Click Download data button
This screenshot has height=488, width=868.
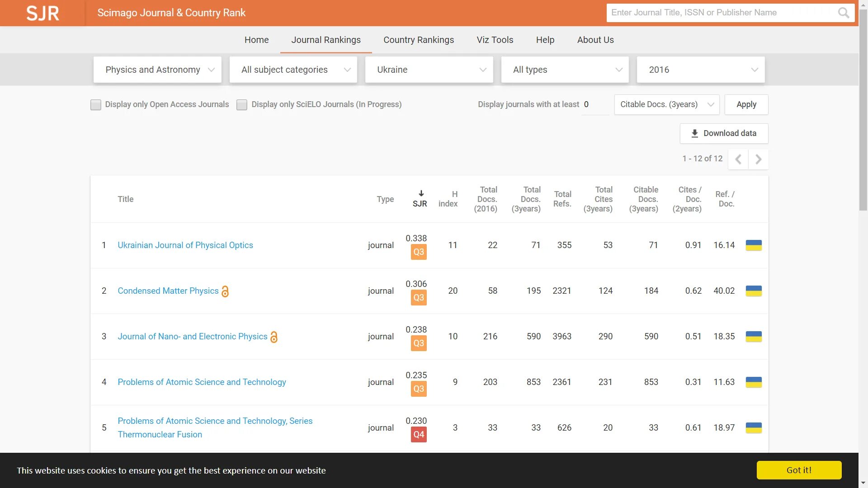click(724, 133)
